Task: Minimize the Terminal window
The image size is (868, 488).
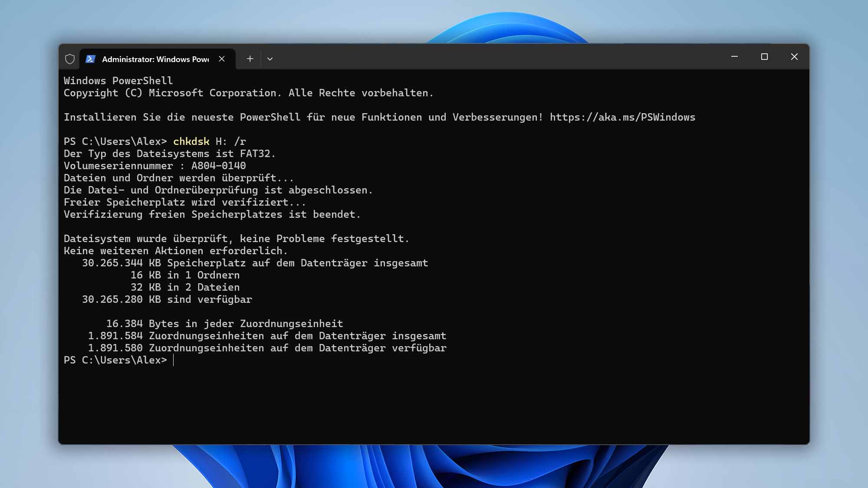Action: click(734, 57)
